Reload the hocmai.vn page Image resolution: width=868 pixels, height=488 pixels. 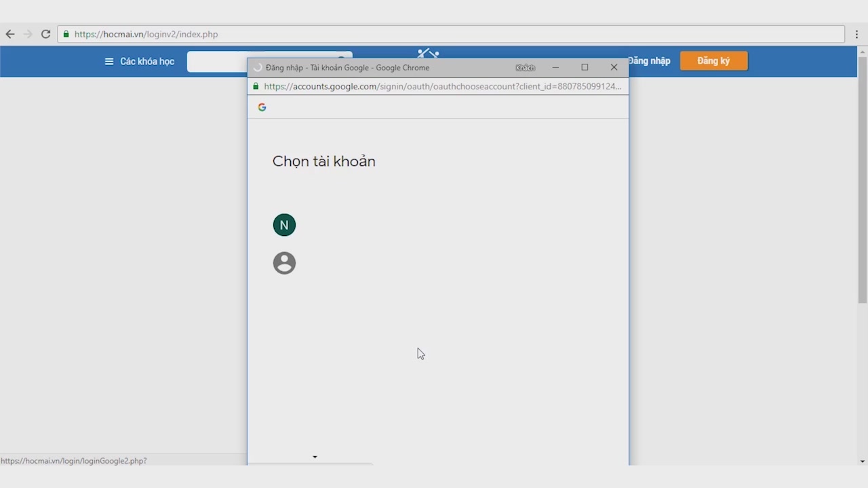[45, 34]
